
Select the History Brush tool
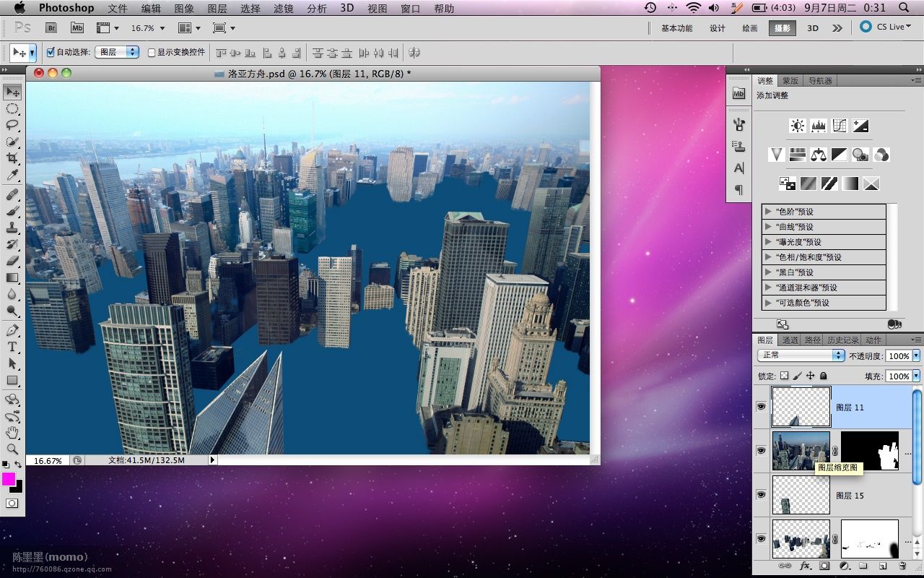12,244
